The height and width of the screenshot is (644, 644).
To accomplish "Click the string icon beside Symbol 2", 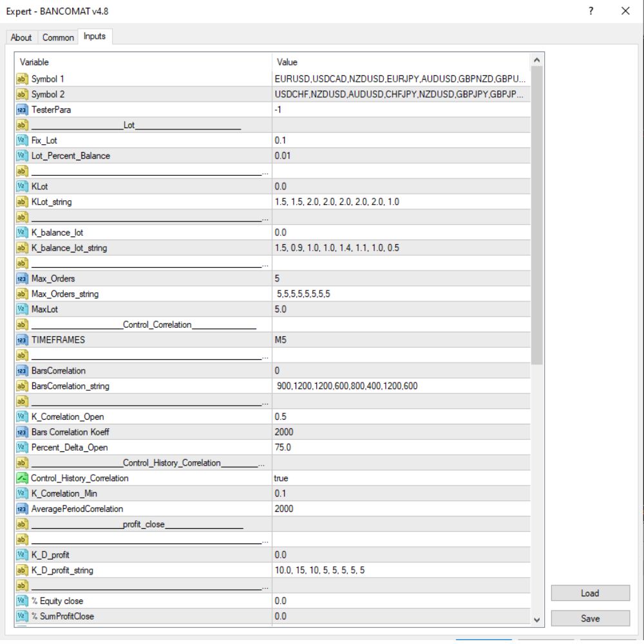I will tap(22, 95).
